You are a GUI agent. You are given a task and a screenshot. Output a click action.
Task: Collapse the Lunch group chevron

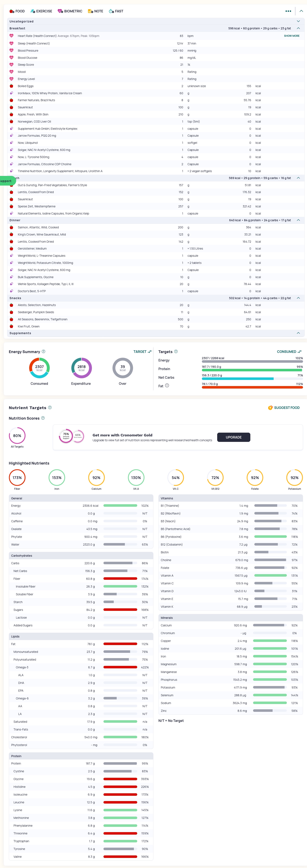pyautogui.click(x=298, y=178)
